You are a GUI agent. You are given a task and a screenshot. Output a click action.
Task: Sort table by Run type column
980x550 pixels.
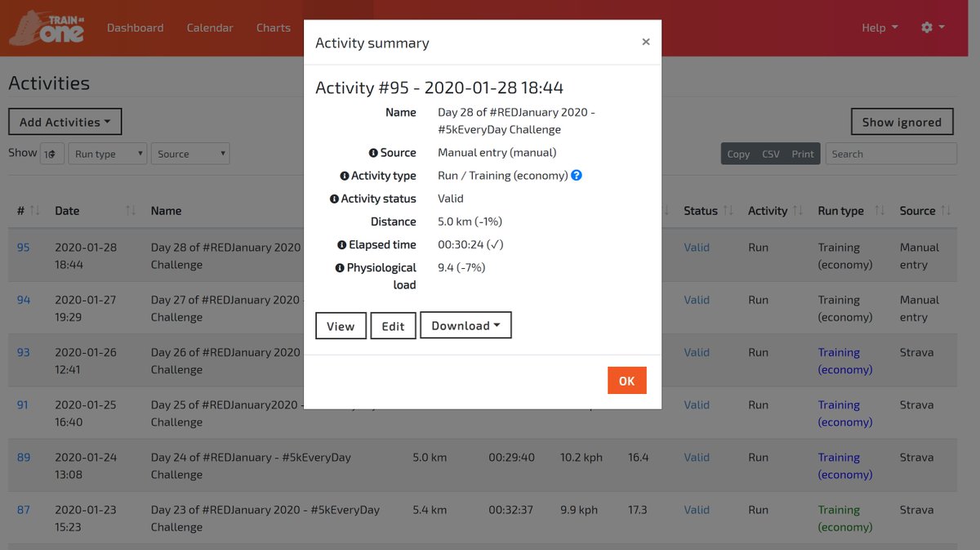pos(851,211)
